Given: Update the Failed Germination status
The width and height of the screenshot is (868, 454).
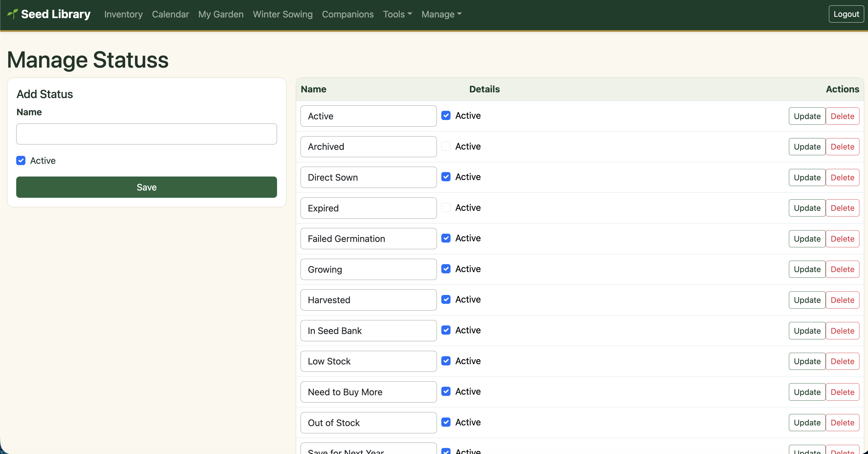Looking at the screenshot, I should coord(807,239).
